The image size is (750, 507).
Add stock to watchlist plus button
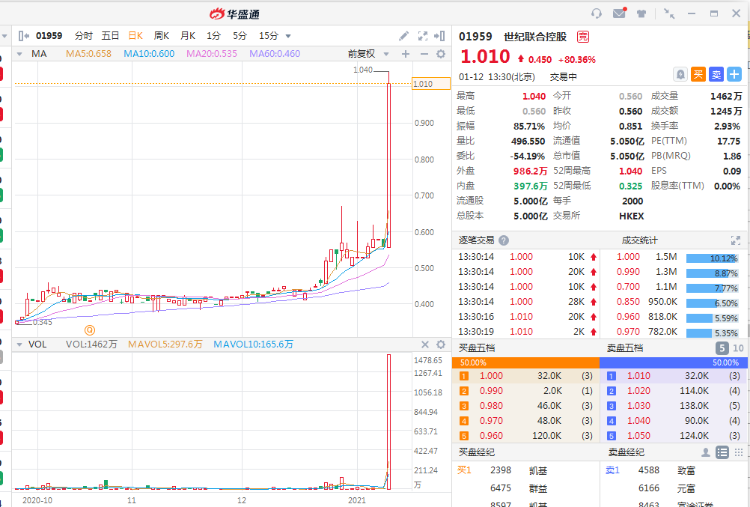click(x=734, y=74)
